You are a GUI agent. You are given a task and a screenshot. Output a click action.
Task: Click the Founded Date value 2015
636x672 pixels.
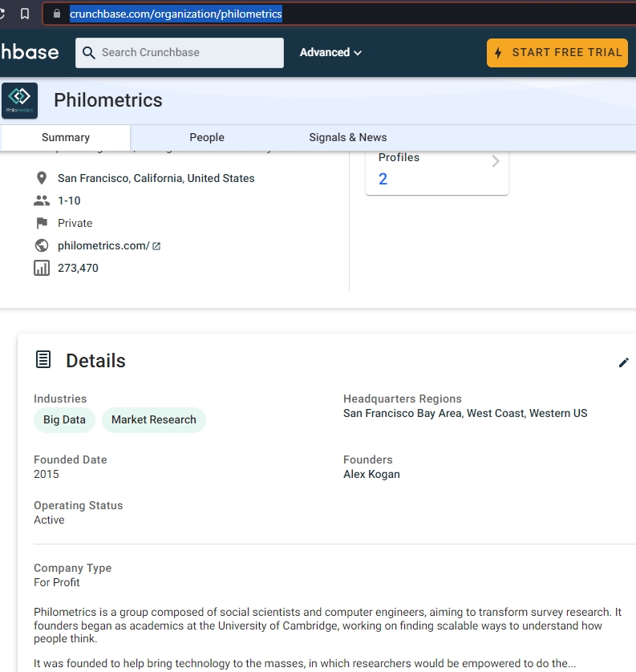(x=47, y=475)
